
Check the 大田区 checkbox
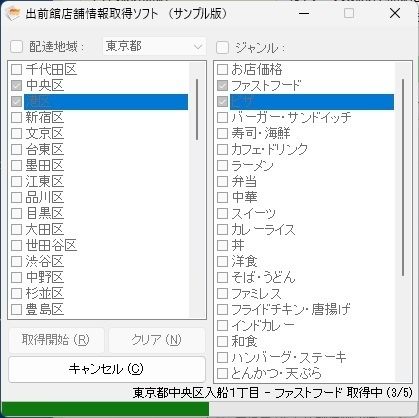pos(16,229)
